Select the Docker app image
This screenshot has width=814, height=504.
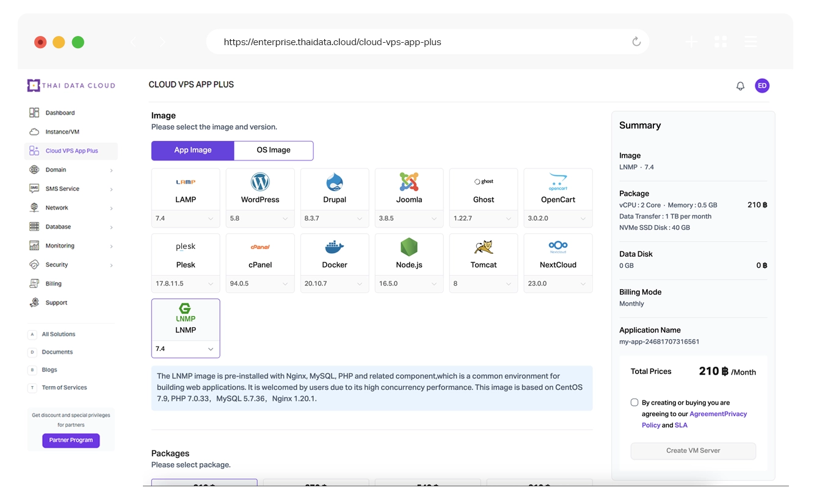point(335,255)
